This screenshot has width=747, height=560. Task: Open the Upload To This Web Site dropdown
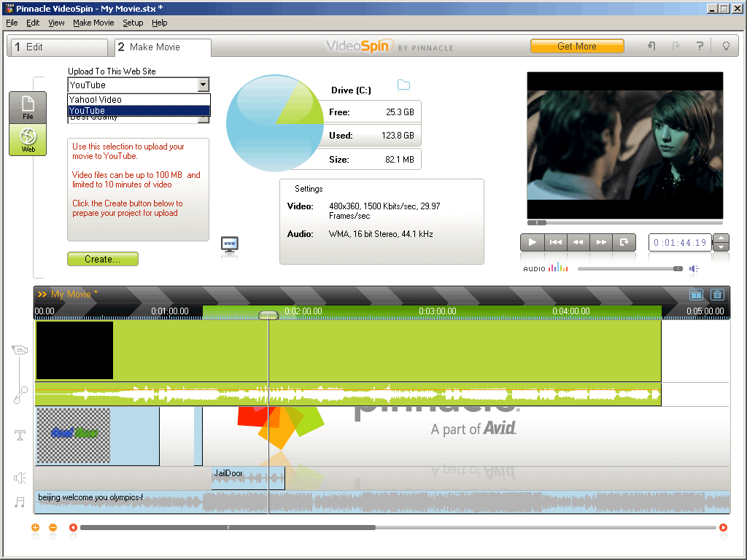tap(204, 85)
